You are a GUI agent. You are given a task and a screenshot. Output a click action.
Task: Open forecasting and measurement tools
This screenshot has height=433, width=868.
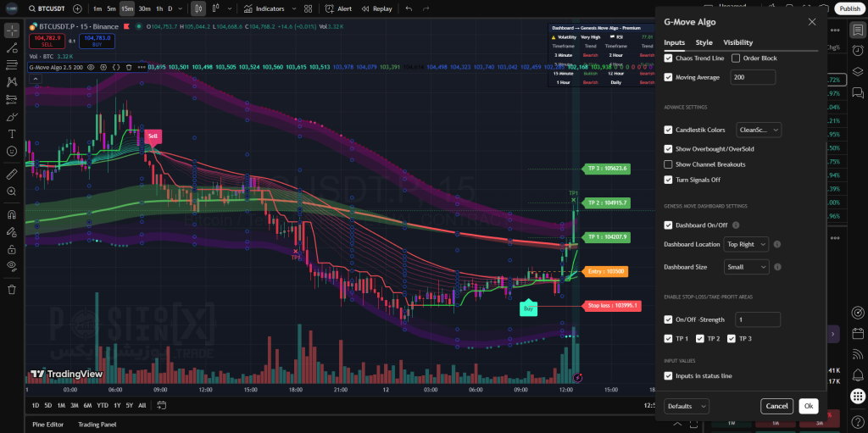(12, 99)
